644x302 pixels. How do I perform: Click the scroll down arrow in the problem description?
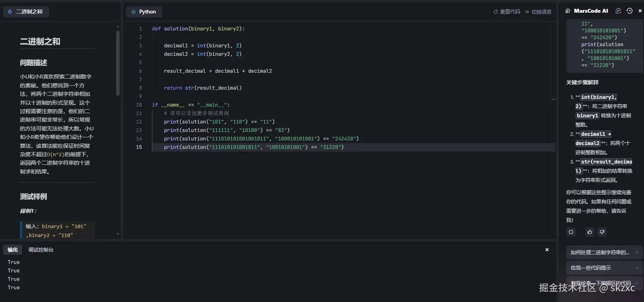click(118, 234)
